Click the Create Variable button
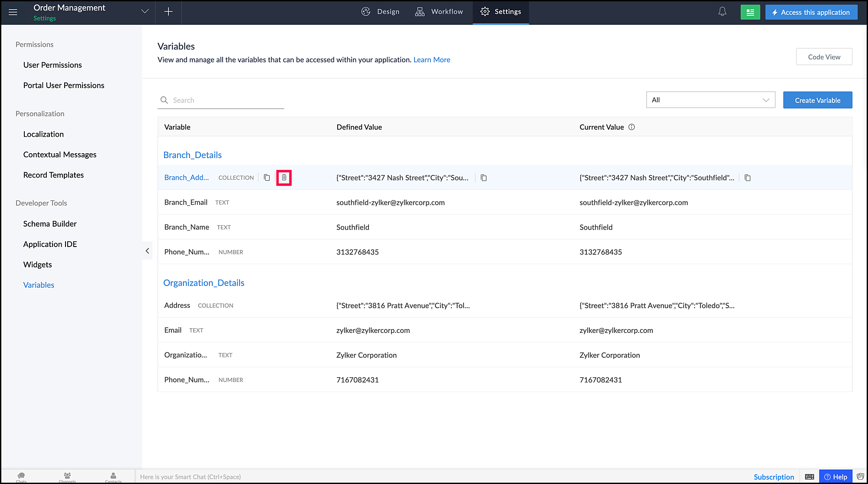 tap(817, 100)
